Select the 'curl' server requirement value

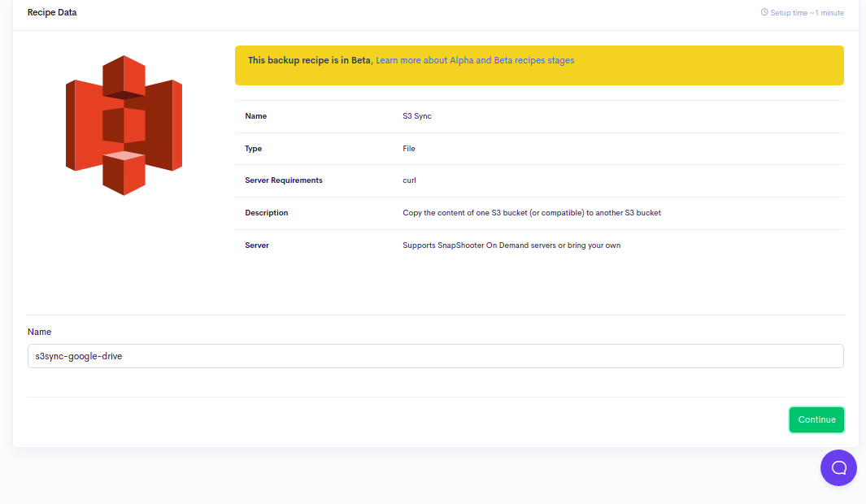coord(409,180)
